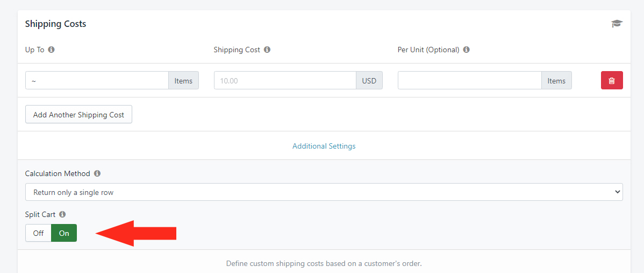The width and height of the screenshot is (644, 273).
Task: Focus the Up To items input field
Action: [97, 81]
